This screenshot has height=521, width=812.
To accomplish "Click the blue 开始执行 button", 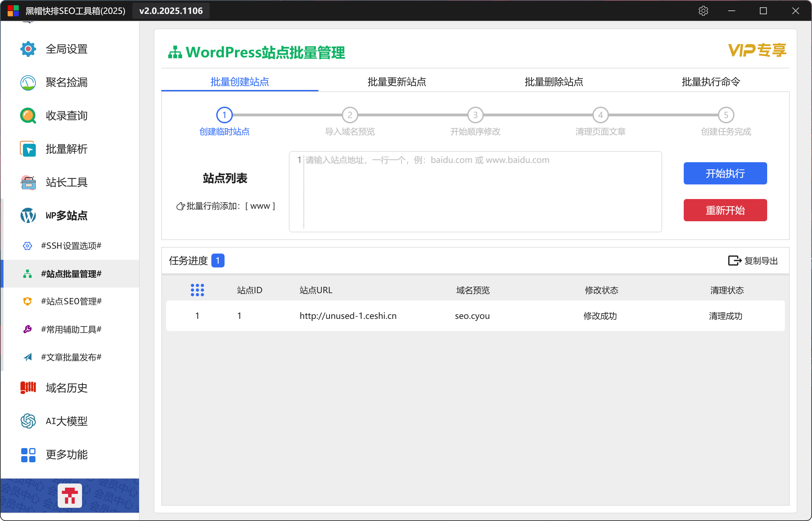I will (725, 173).
